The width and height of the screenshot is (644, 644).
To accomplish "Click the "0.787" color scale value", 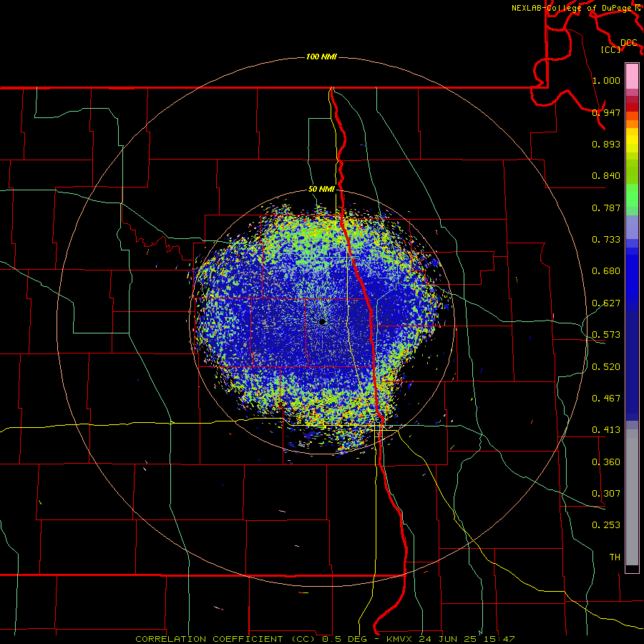I will (606, 208).
